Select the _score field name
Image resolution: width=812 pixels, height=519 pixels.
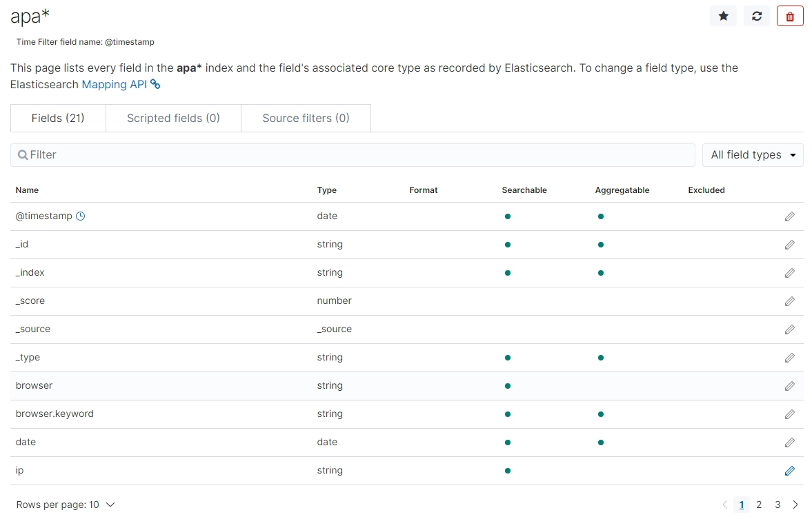tap(30, 301)
